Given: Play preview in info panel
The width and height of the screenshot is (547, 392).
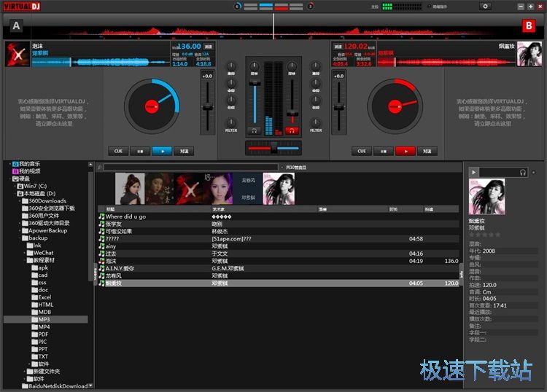Looking at the screenshot, I should point(473,172).
